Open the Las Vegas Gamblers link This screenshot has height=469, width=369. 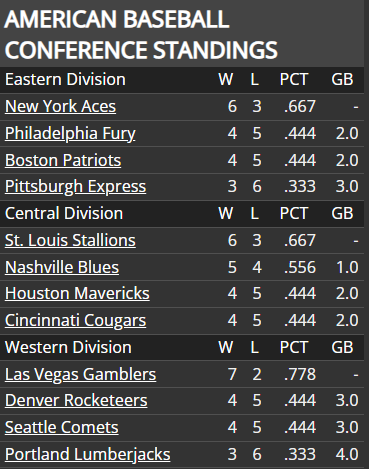point(80,374)
